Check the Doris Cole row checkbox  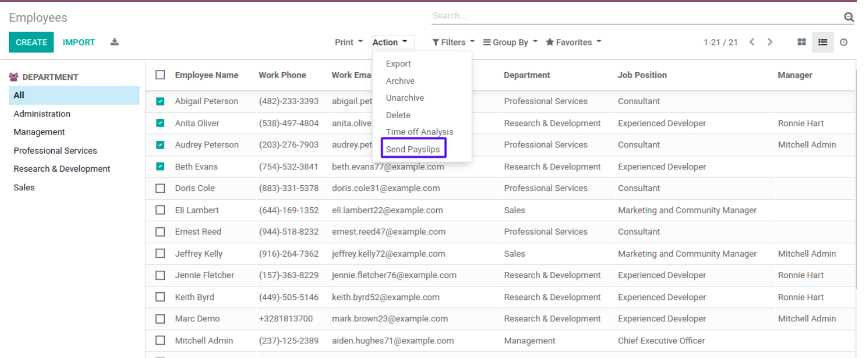(x=160, y=188)
